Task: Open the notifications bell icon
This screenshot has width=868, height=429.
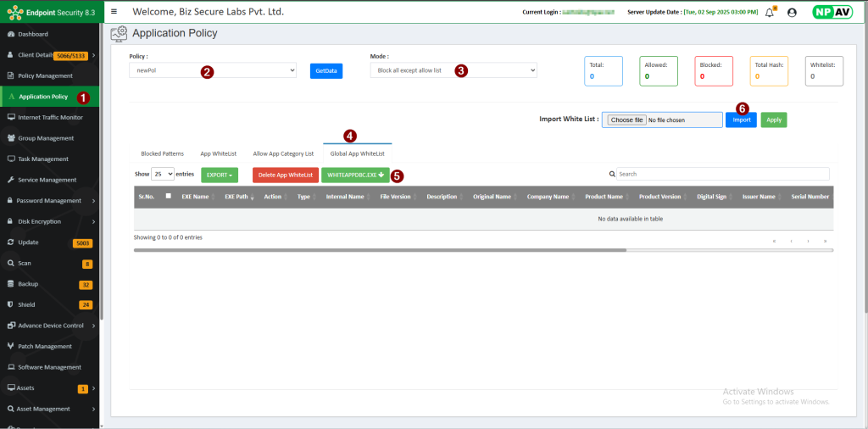Action: pyautogui.click(x=770, y=13)
